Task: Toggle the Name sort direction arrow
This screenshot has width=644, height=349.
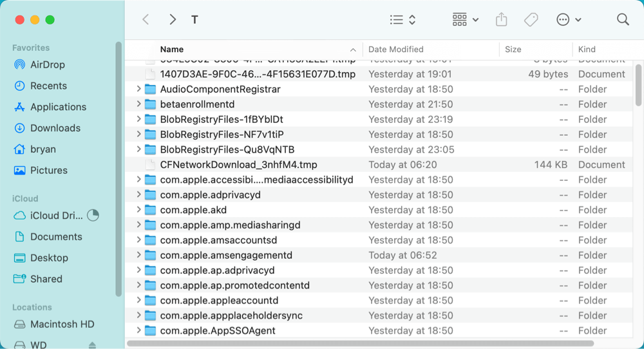Action: (353, 50)
